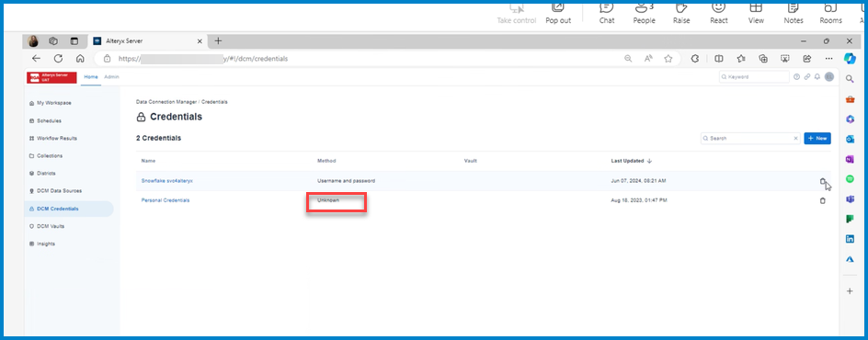Screen dimensions: 868x340
Task: Open Collections in sidebar
Action: 46,156
